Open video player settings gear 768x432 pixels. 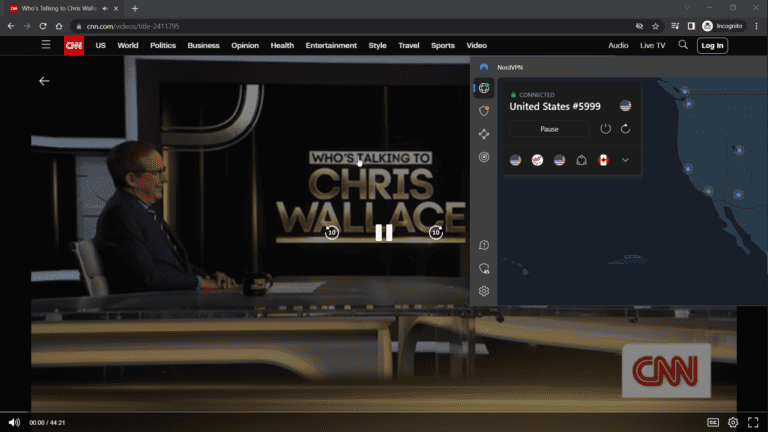point(733,422)
